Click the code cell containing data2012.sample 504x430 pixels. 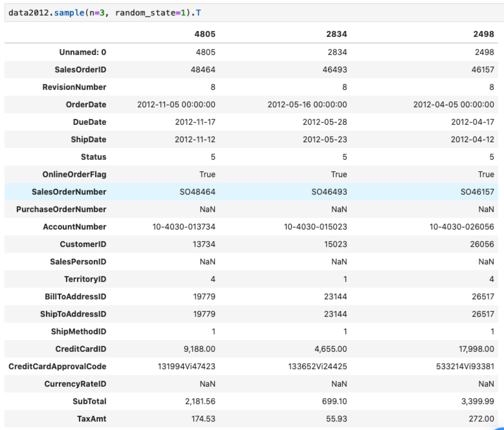pyautogui.click(x=254, y=13)
